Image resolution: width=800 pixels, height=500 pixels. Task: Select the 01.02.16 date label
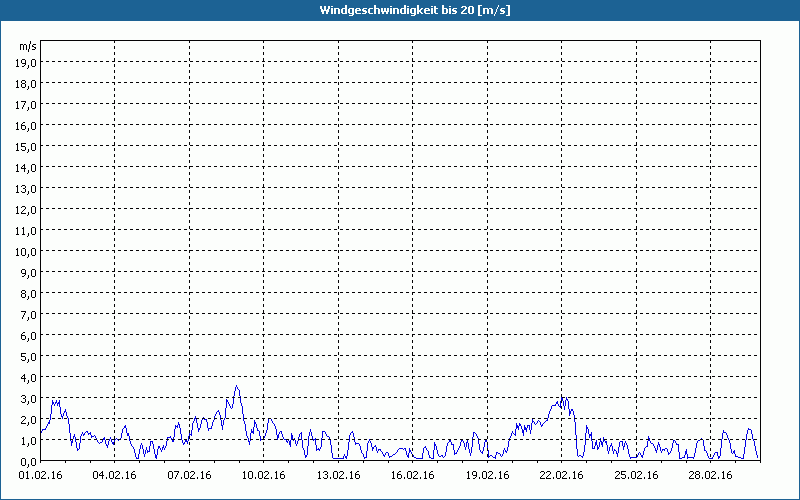40,476
